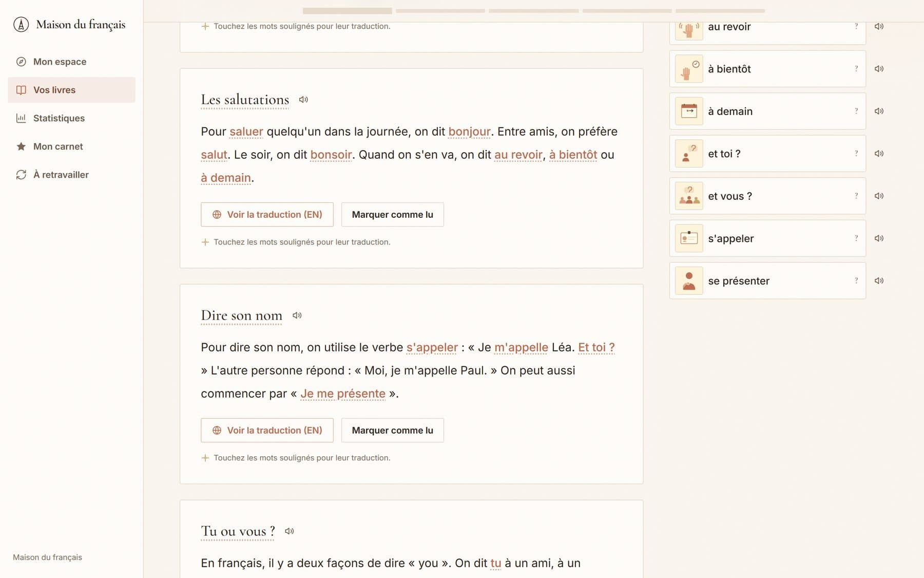924x578 pixels.
Task: Mark Les salutations as read
Action: [x=392, y=215]
